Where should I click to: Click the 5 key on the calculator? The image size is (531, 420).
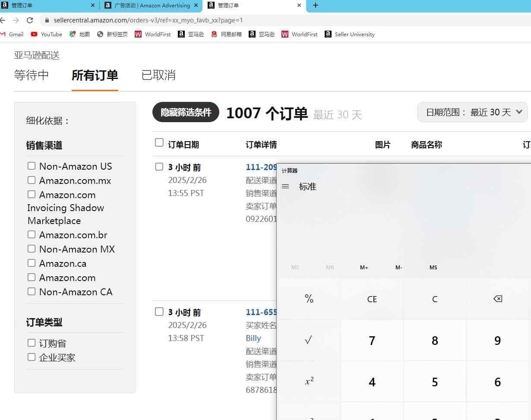[435, 382]
